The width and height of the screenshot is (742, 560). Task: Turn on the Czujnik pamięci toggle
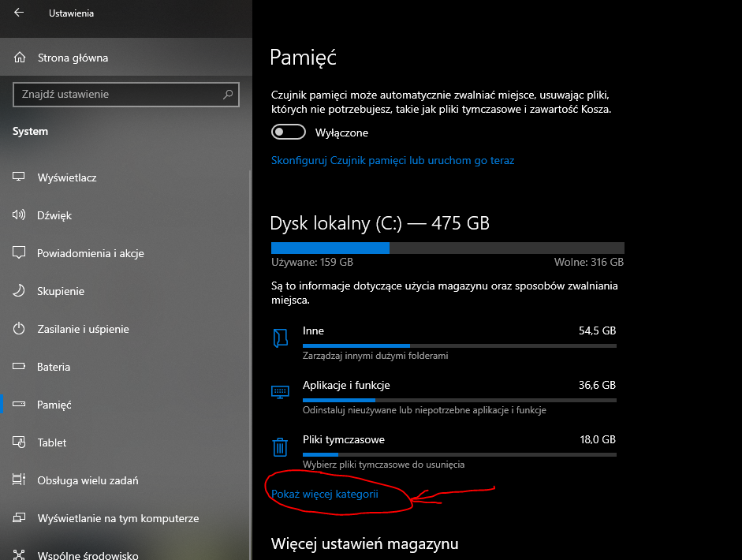click(288, 132)
